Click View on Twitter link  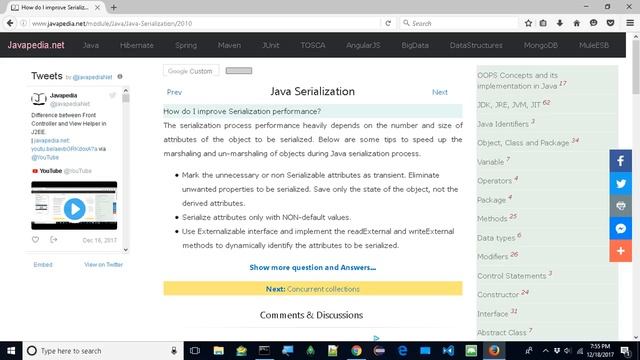pos(104,264)
